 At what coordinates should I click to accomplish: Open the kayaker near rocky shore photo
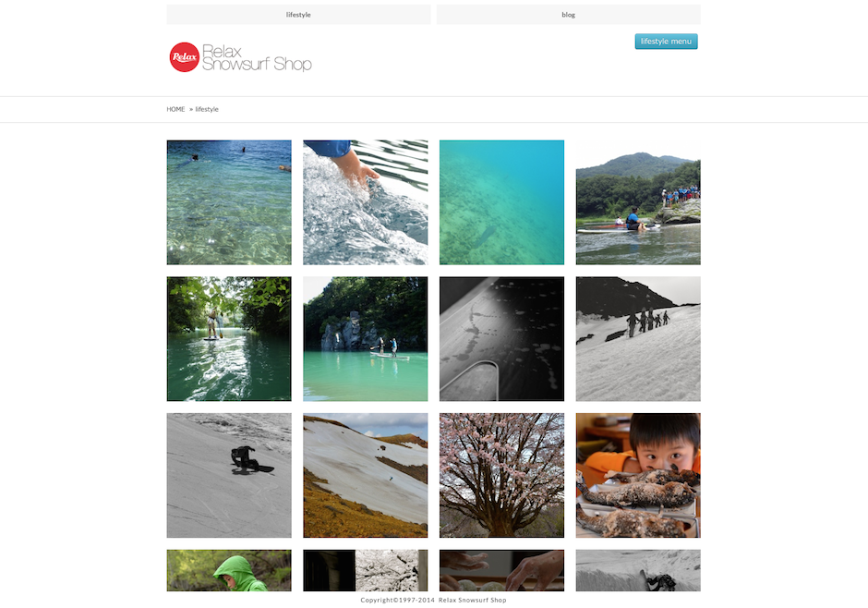(638, 202)
